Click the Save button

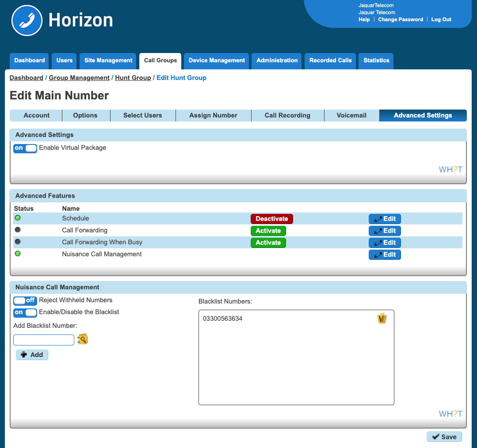444,437
